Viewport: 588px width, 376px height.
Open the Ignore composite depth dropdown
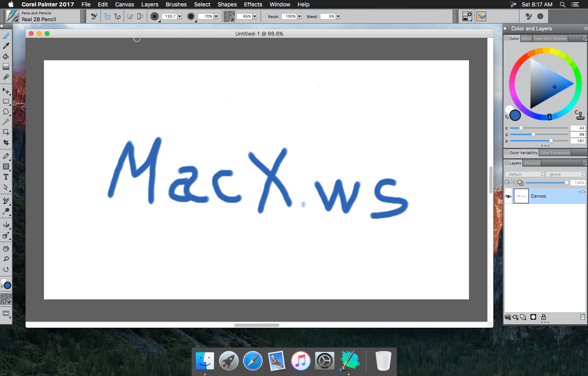pyautogui.click(x=565, y=174)
